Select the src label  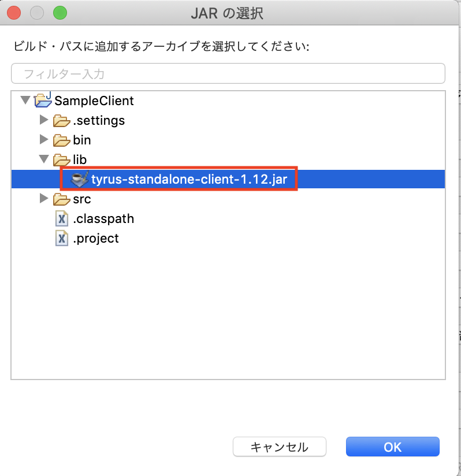point(82,199)
